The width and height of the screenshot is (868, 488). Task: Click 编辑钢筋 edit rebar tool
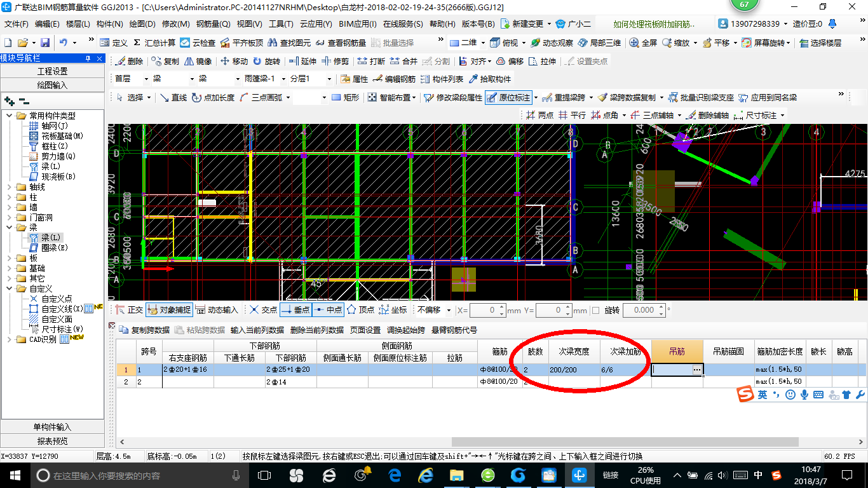[x=394, y=79]
